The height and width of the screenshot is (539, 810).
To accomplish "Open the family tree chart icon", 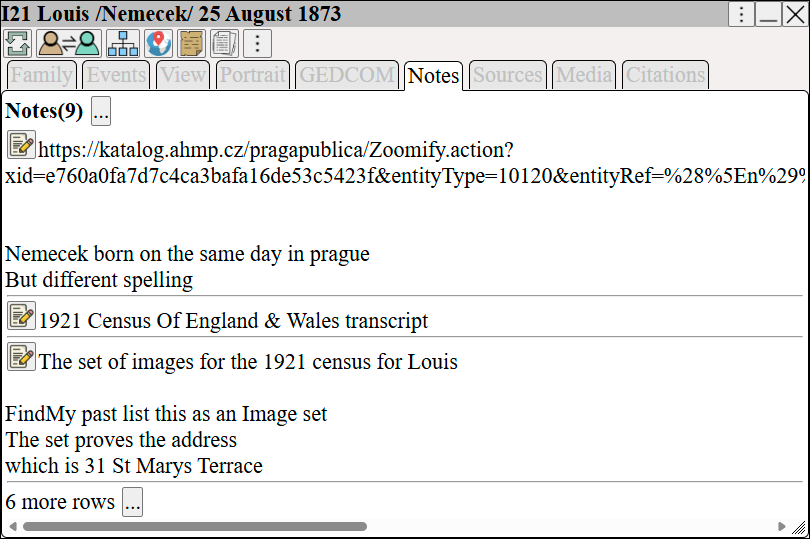I will pyautogui.click(x=123, y=43).
